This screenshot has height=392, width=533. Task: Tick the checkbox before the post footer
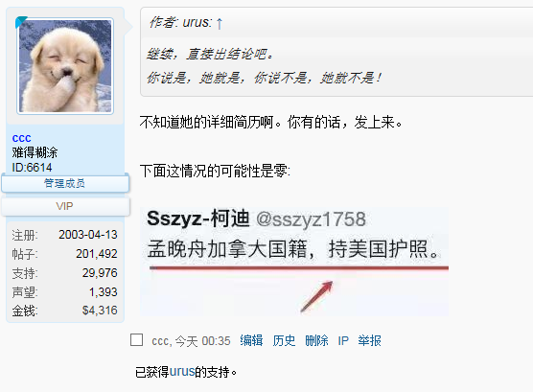coord(137,340)
